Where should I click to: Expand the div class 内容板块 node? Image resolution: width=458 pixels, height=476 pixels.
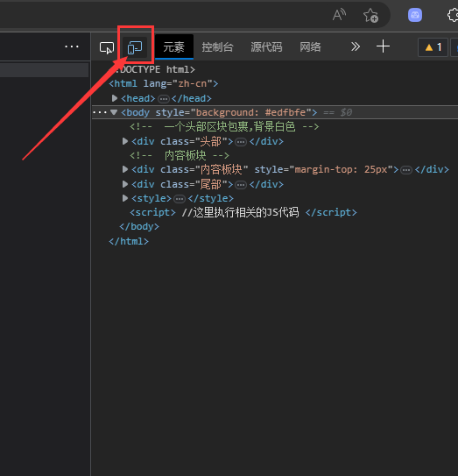coord(125,169)
